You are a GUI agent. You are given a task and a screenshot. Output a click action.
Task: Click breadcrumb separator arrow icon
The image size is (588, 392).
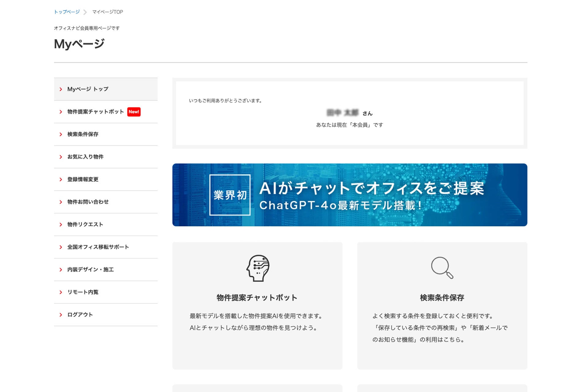(x=85, y=12)
